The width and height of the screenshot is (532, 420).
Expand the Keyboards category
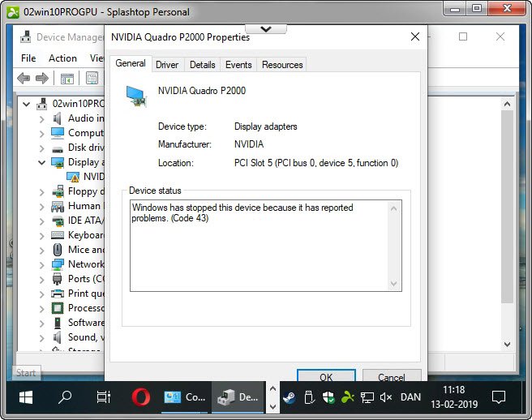(41, 236)
